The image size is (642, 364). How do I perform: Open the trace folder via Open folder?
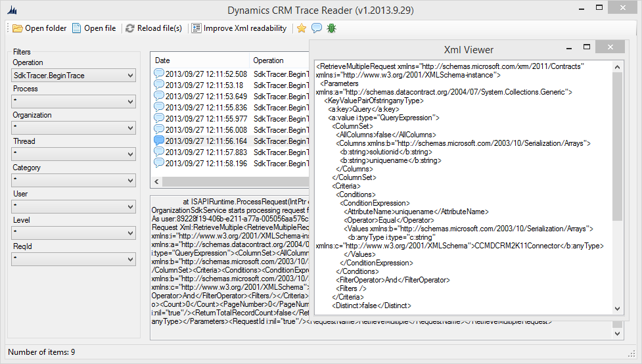click(39, 28)
